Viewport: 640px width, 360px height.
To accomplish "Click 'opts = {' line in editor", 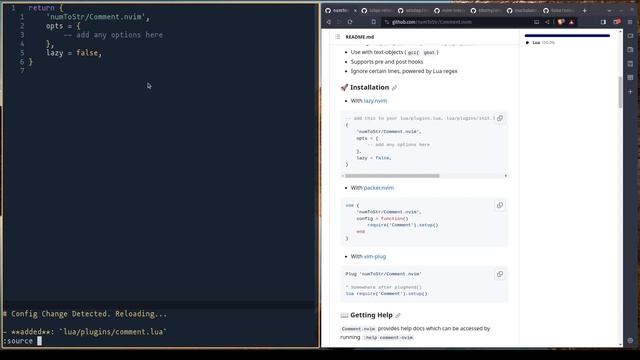I will pos(63,26).
